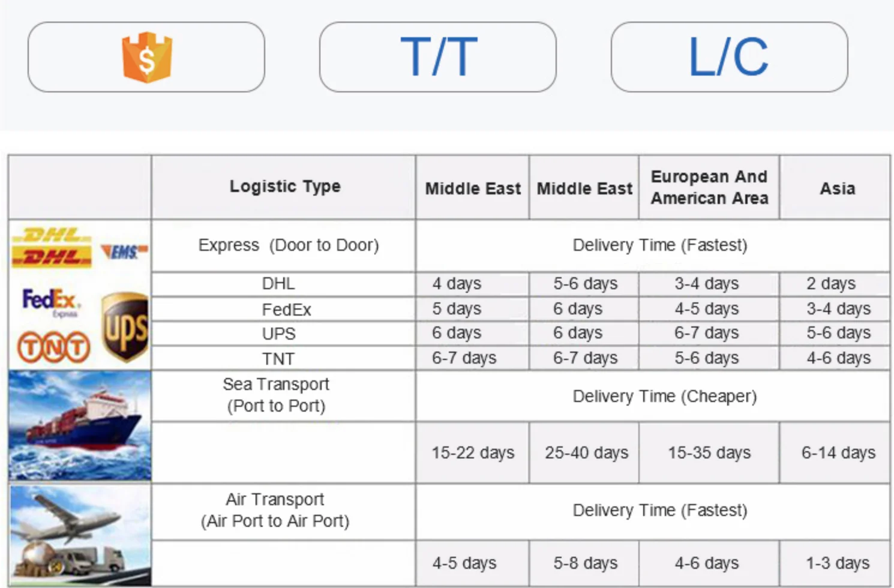This screenshot has height=588, width=894.
Task: Click the yellow DHL logo
Action: [x=52, y=247]
